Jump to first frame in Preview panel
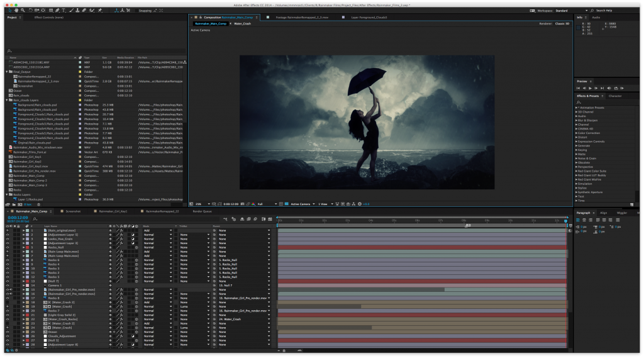 pos(579,88)
